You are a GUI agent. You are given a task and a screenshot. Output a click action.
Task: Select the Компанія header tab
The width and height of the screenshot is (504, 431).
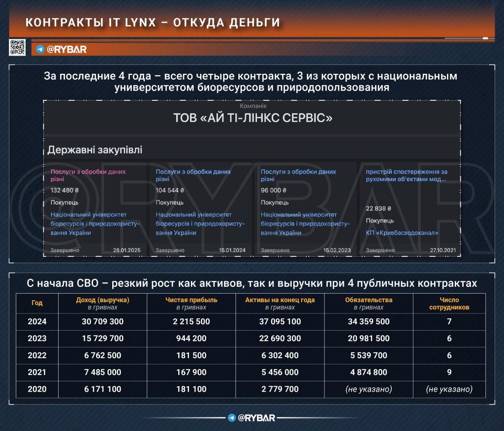[252, 105]
